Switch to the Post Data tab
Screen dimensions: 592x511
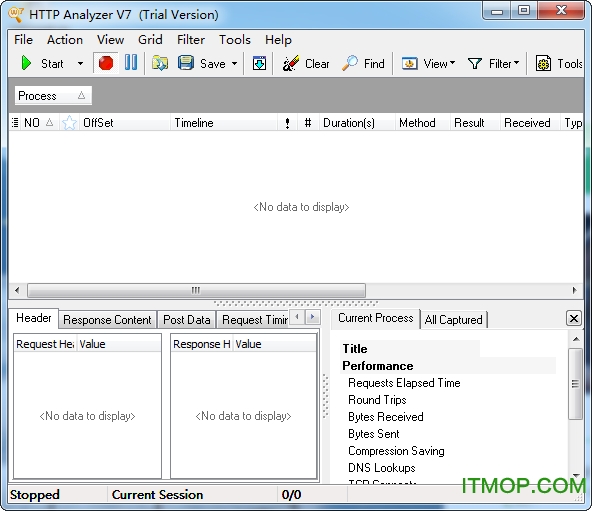(187, 320)
